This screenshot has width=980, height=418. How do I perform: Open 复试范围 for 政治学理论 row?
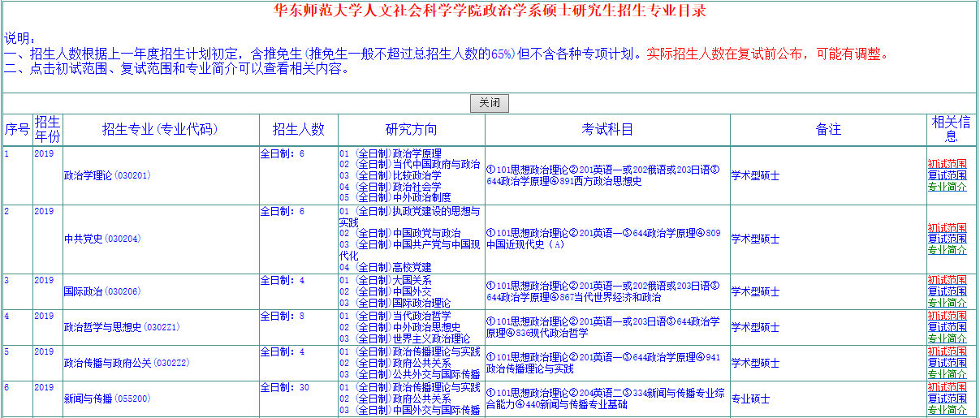tap(947, 175)
